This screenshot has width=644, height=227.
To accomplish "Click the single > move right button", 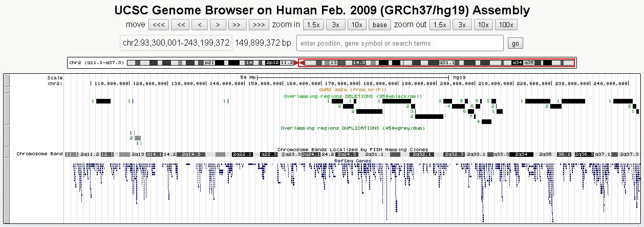I will [x=218, y=25].
